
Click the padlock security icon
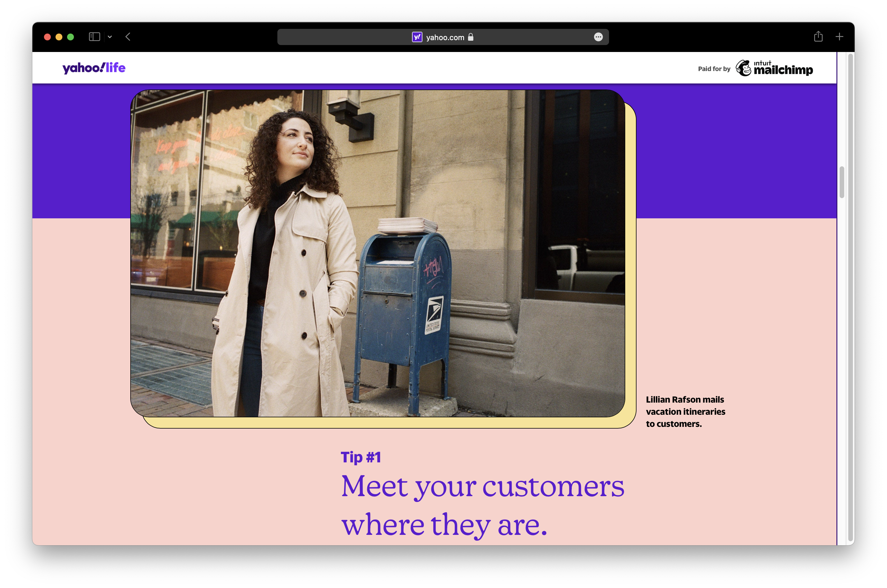471,37
